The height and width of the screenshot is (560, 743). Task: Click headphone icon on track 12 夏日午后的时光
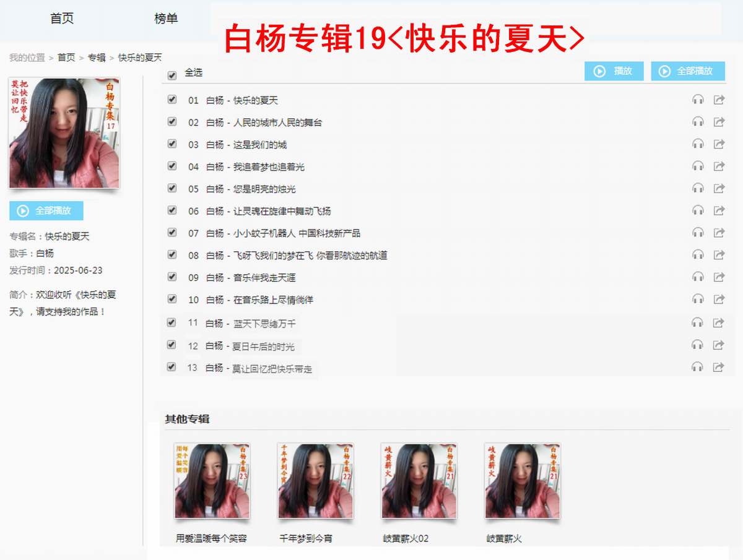pyautogui.click(x=697, y=345)
